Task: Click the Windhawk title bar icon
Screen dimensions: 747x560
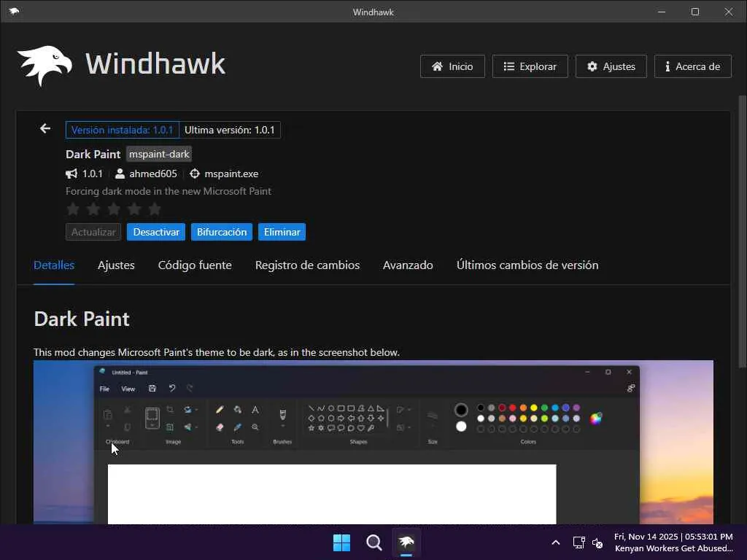Action: 14,12
